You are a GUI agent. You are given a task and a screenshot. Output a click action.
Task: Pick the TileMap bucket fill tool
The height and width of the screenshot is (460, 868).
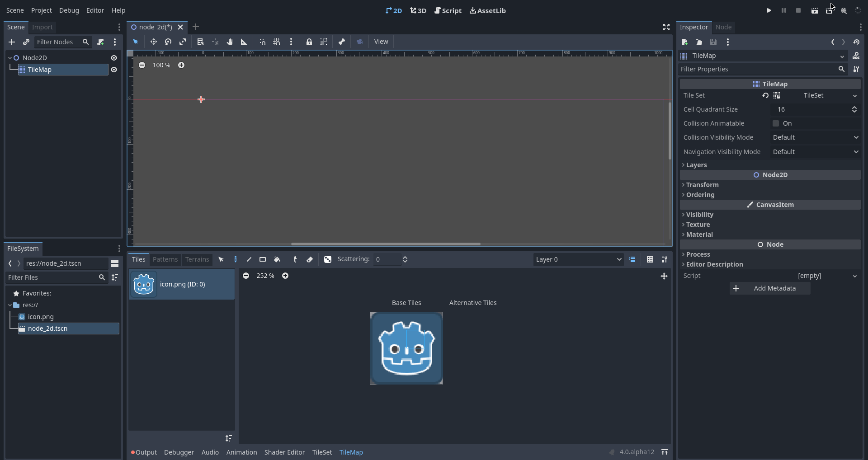(277, 259)
